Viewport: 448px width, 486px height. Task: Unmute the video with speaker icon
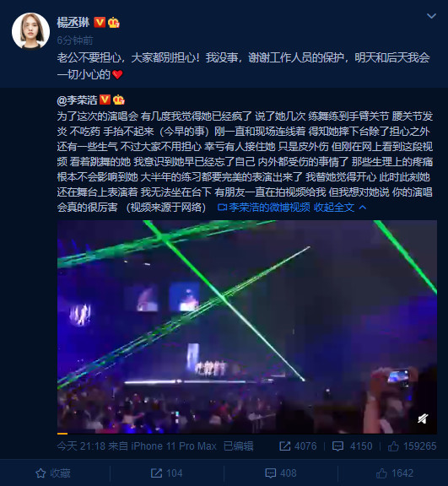click(423, 418)
